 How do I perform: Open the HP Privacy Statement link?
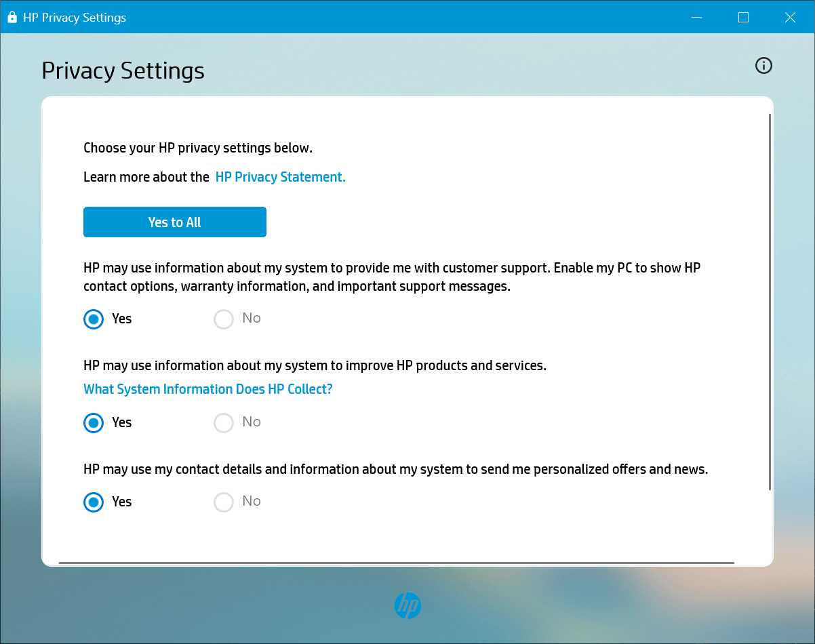[x=280, y=177]
